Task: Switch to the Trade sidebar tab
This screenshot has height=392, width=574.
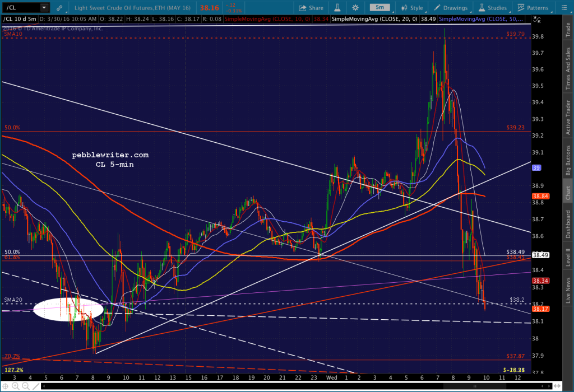Action: click(568, 30)
